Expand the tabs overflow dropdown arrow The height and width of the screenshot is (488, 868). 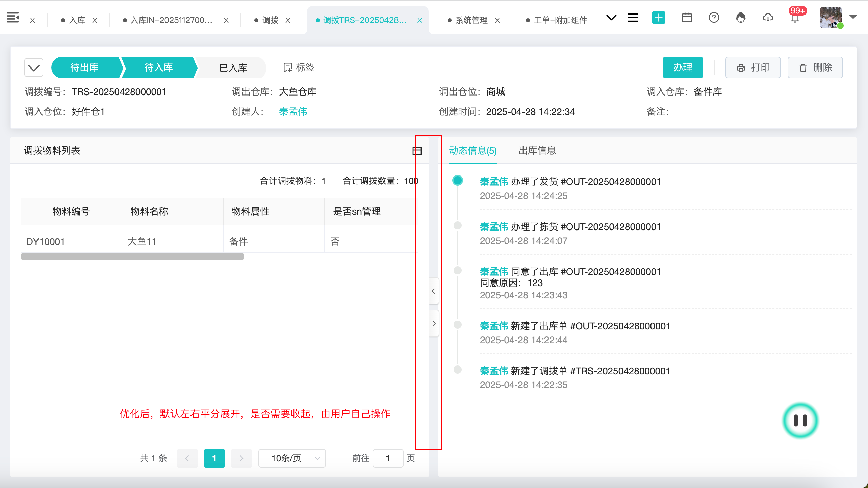coord(611,18)
